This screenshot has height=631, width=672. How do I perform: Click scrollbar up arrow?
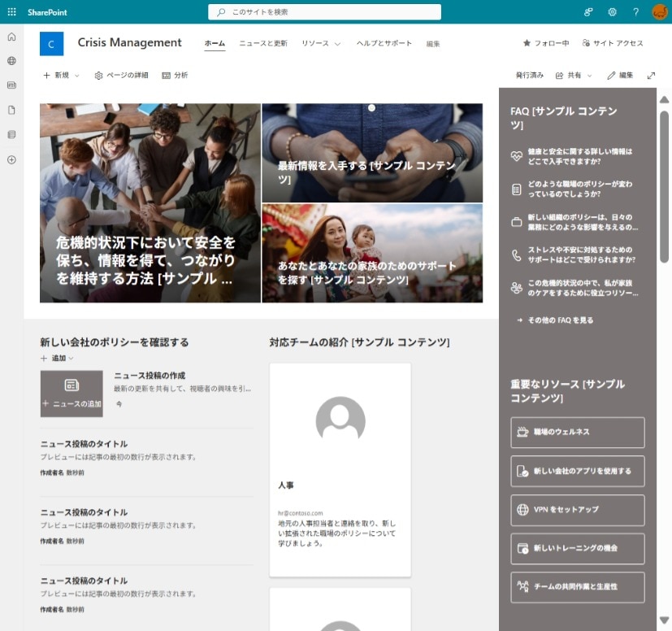pyautogui.click(x=665, y=99)
